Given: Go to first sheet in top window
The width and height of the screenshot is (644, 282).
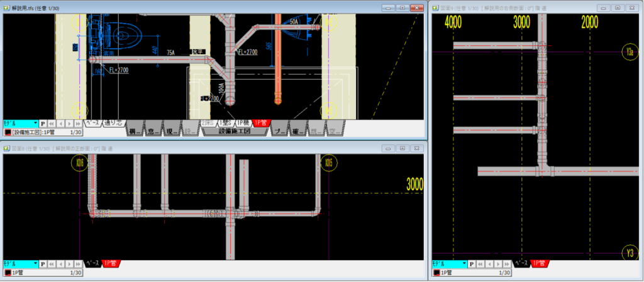Looking at the screenshot, I should tap(52, 124).
